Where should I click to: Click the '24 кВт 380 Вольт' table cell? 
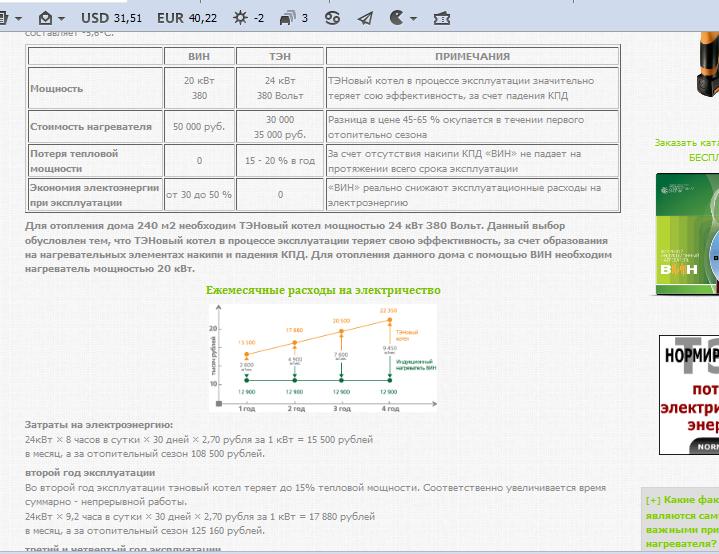point(280,88)
